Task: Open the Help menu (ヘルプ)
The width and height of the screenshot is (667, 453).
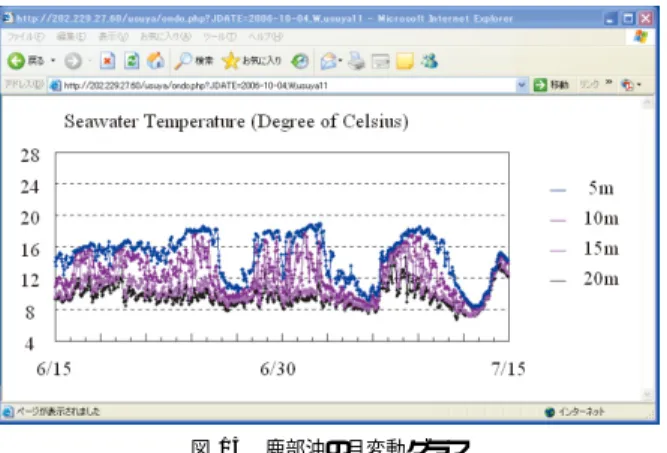Action: 265,37
